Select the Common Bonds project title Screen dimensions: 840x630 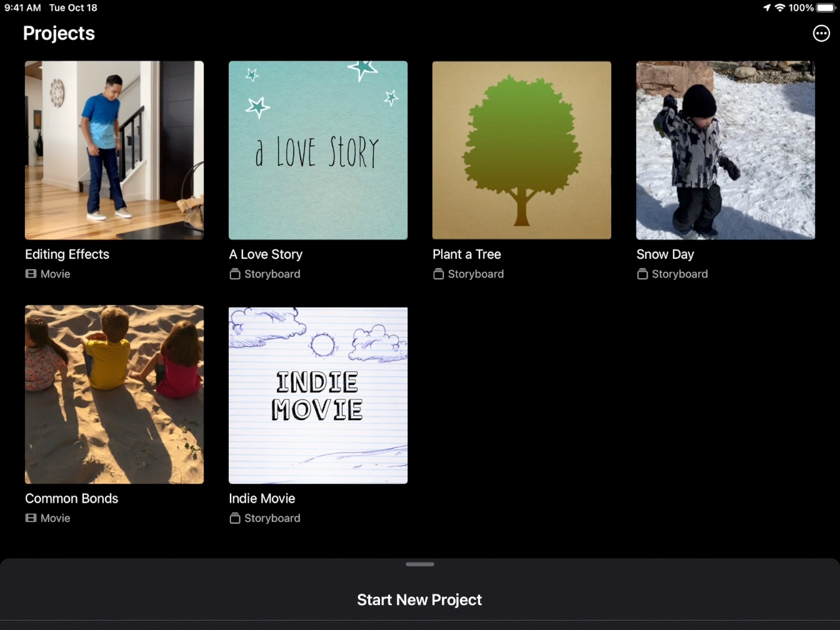(72, 499)
